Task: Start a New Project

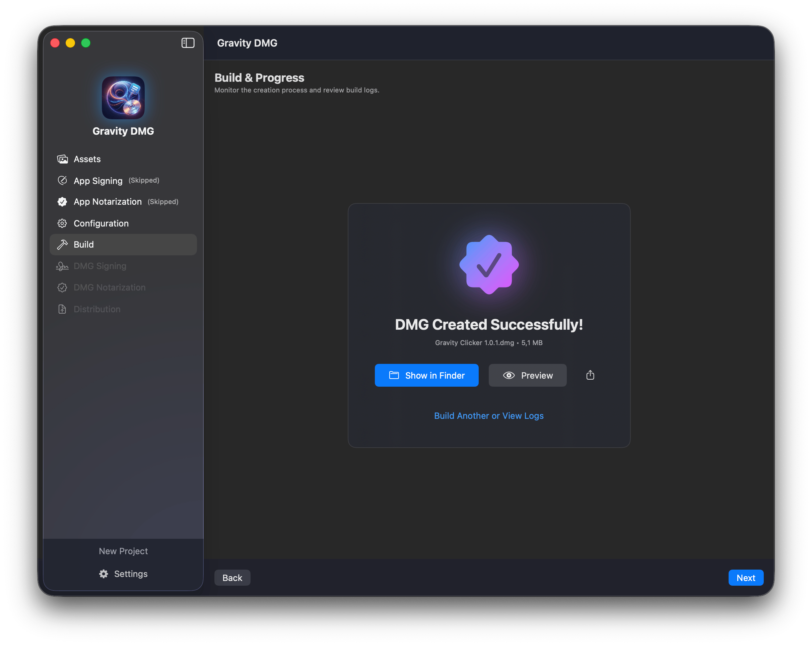Action: coord(123,551)
